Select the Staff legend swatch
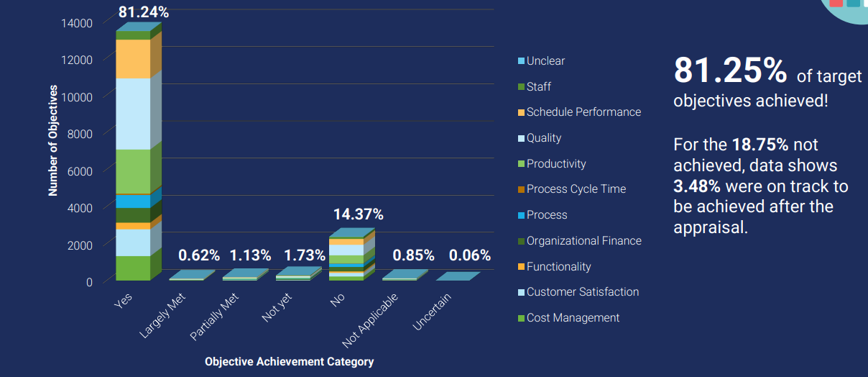The image size is (868, 377). [521, 87]
